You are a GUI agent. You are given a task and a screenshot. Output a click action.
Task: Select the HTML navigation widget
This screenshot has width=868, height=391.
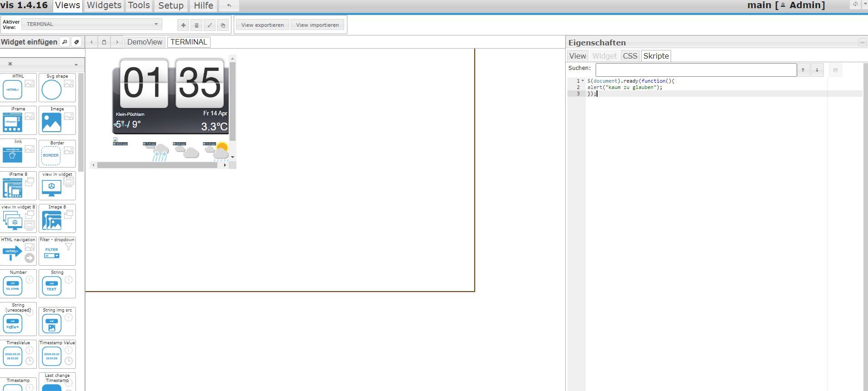pyautogui.click(x=18, y=251)
